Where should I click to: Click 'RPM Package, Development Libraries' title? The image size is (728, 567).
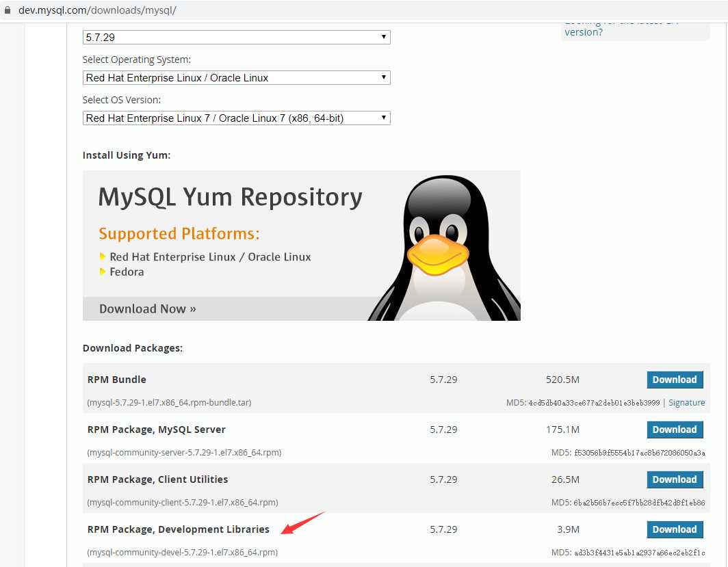[179, 529]
